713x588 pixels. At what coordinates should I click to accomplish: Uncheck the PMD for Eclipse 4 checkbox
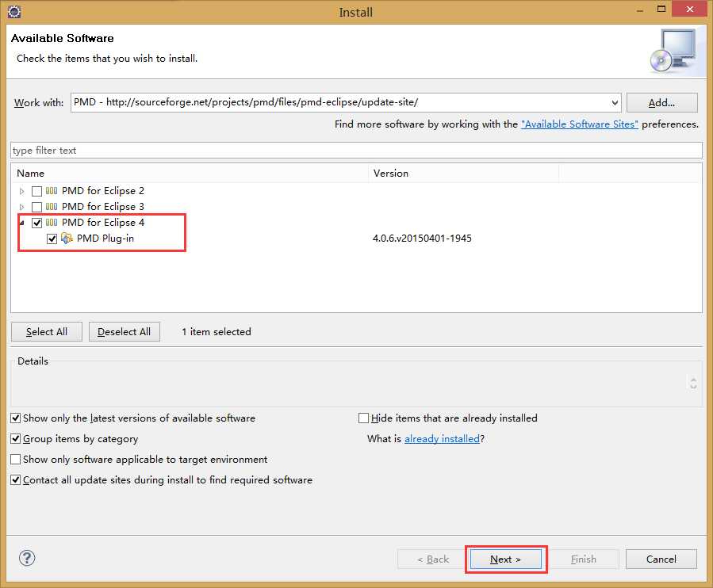tap(36, 223)
